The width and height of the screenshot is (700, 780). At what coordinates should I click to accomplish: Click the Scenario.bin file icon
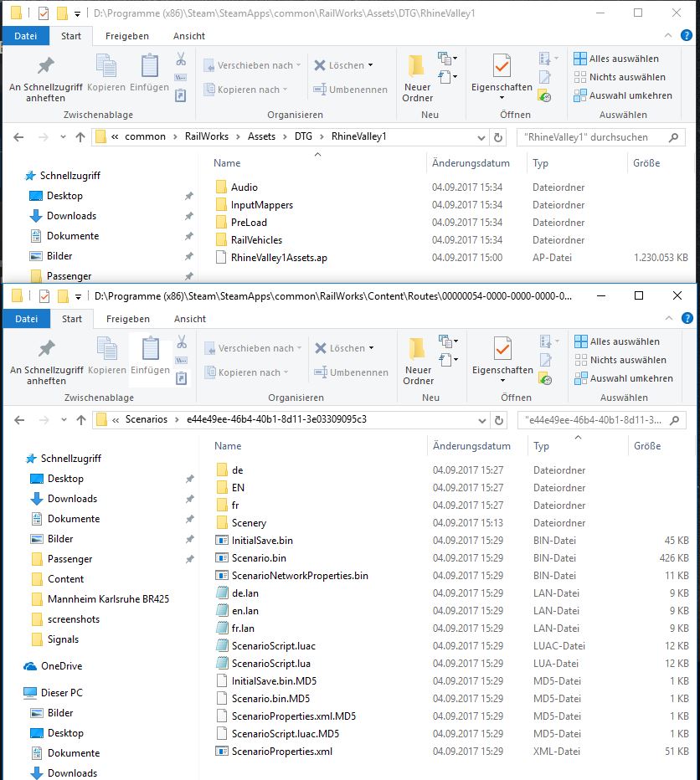(222, 558)
